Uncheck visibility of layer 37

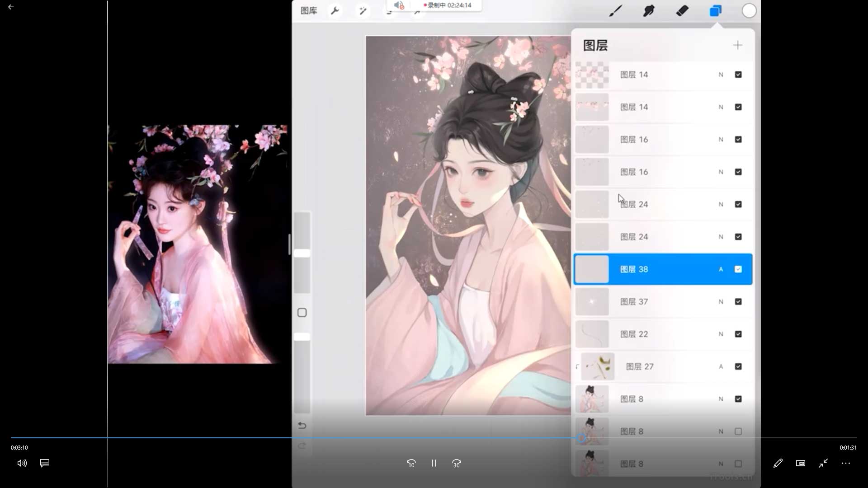tap(738, 302)
